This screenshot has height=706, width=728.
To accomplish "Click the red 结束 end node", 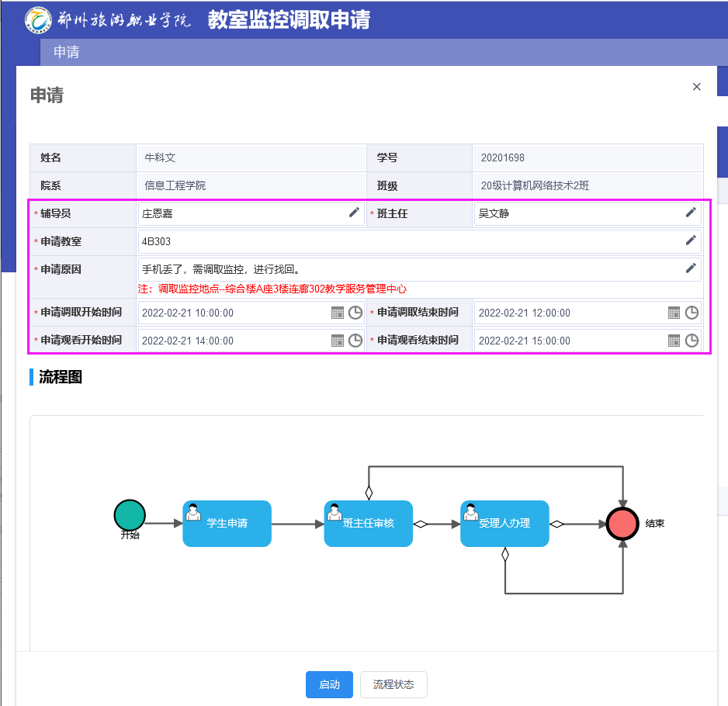I will [x=622, y=524].
